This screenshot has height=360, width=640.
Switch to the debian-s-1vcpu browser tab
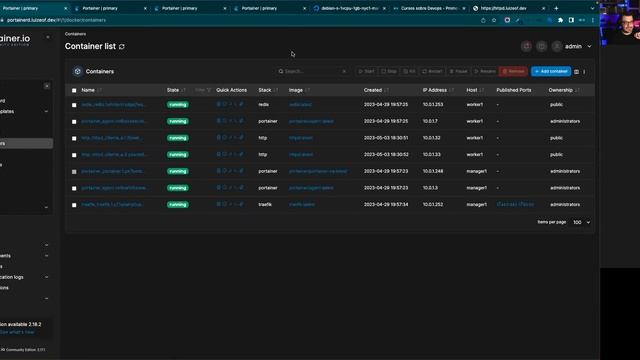[349, 8]
